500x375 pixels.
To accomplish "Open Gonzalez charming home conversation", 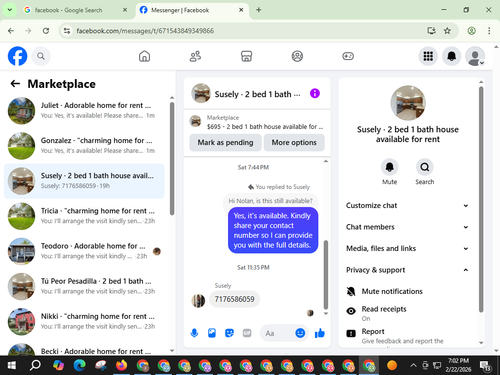I will click(84, 146).
